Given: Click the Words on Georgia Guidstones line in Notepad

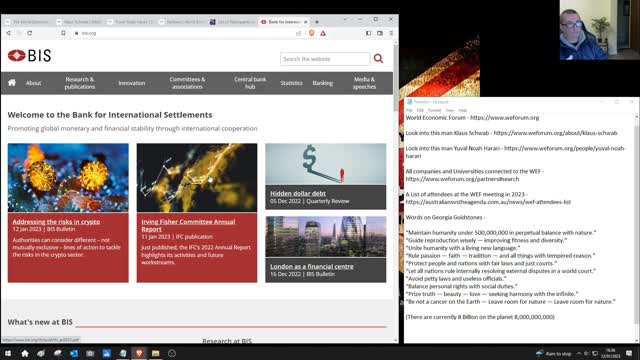Looking at the screenshot, I should (x=445, y=217).
